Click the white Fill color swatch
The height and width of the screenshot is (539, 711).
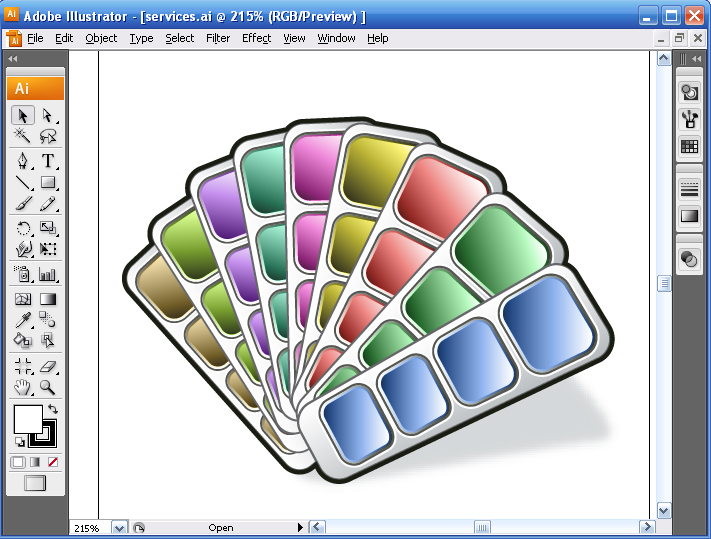click(27, 419)
